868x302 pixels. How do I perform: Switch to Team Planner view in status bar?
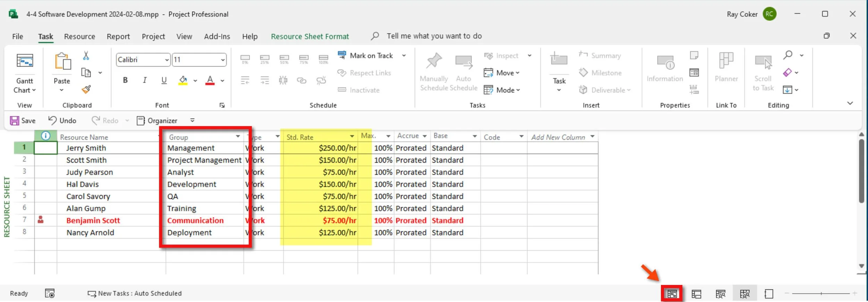[x=720, y=294]
